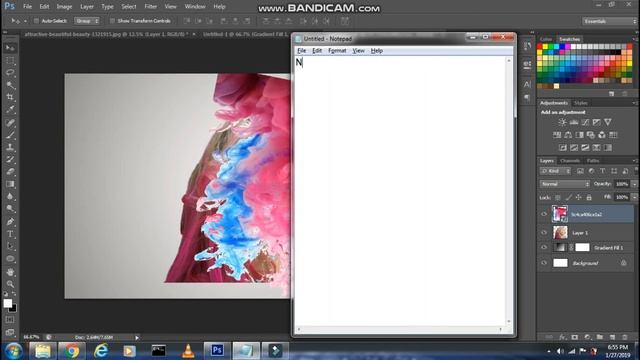Toggle the lock all padlock icon
The image size is (640, 360).
pyautogui.click(x=589, y=198)
